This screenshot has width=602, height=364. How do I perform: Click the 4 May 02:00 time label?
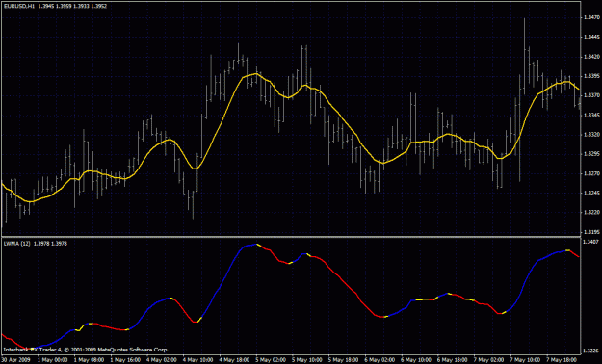161,359
